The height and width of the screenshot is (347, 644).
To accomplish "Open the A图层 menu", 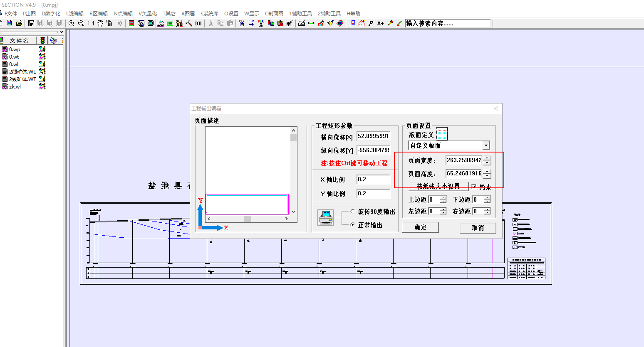I will coord(188,13).
